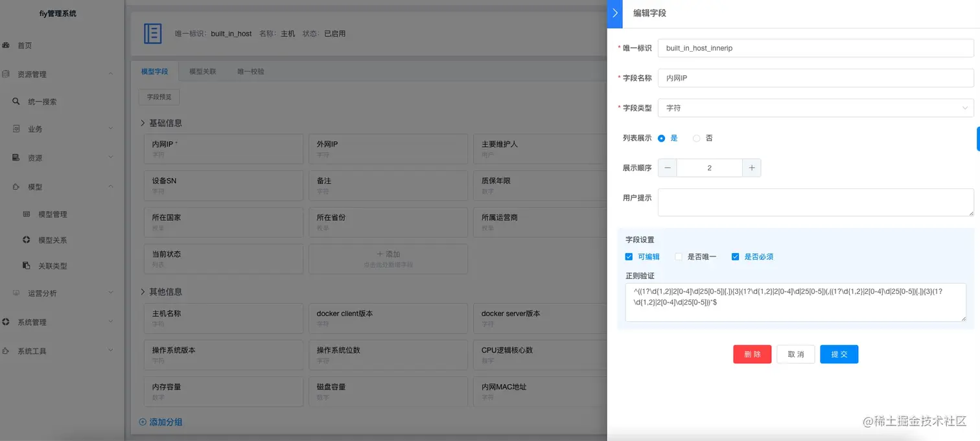Expand the 业务 submenu chevron

111,129
